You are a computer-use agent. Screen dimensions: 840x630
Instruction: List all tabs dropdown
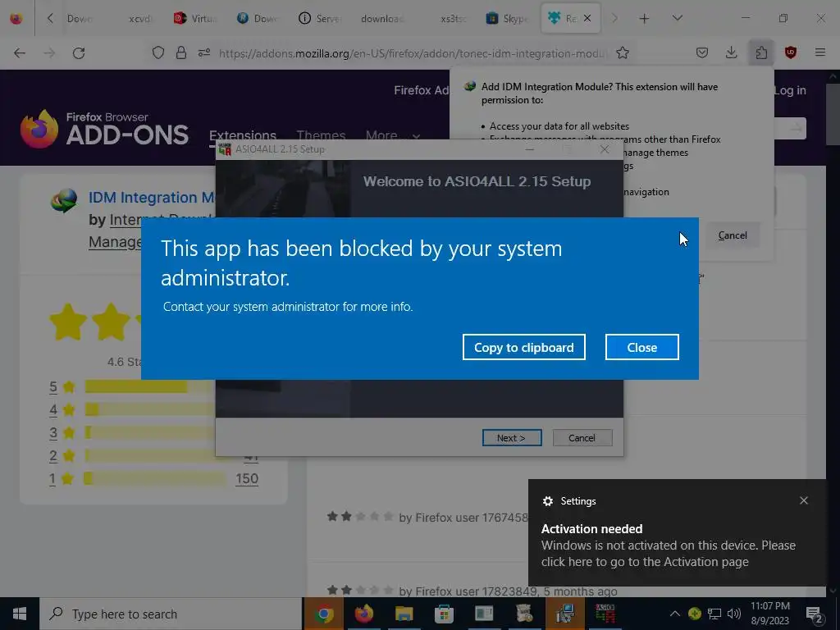pos(677,18)
